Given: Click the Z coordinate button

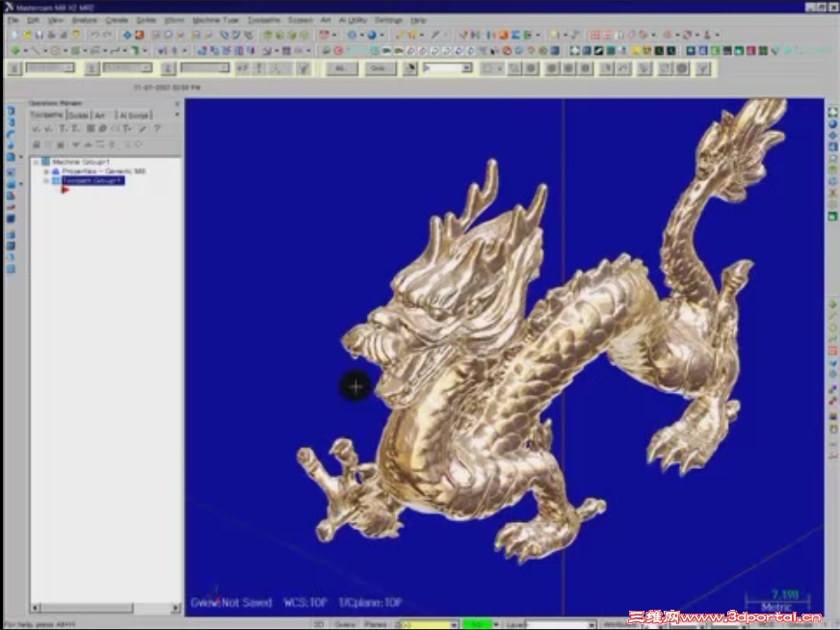Looking at the screenshot, I should [169, 68].
